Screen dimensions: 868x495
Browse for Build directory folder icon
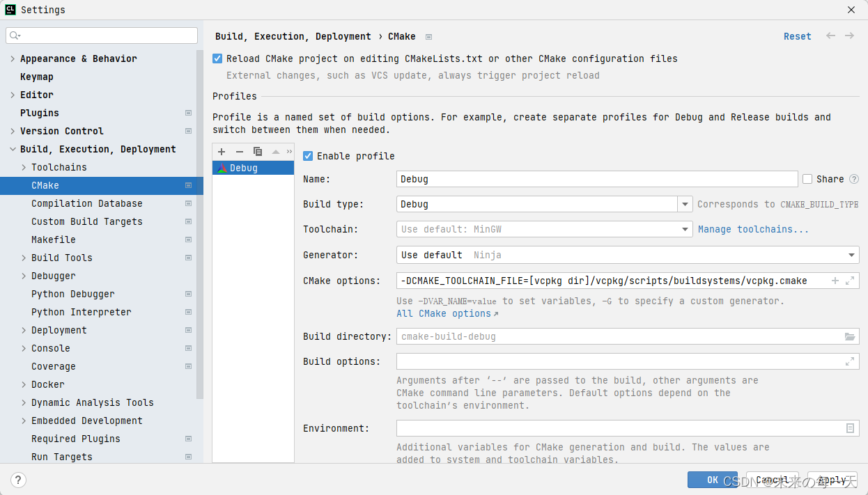(850, 336)
